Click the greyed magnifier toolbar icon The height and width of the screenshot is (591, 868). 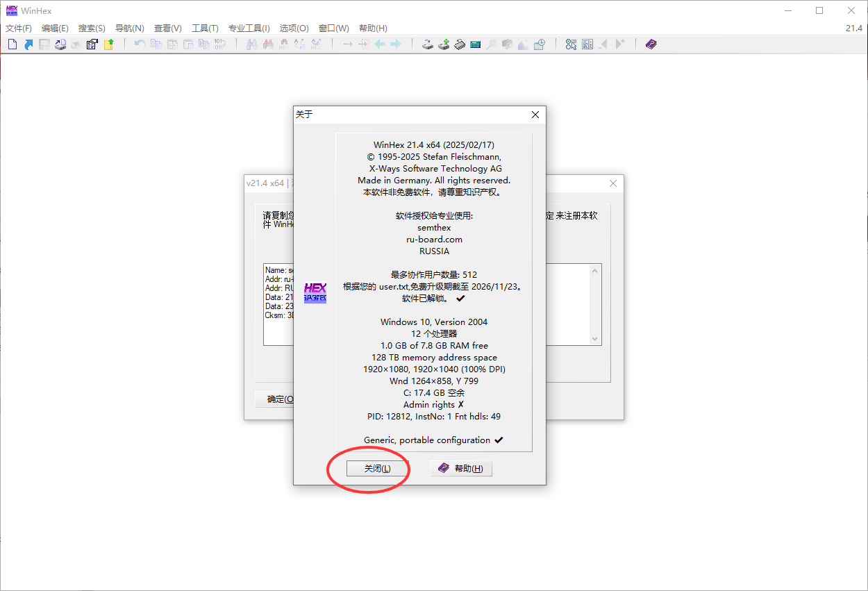coord(491,44)
